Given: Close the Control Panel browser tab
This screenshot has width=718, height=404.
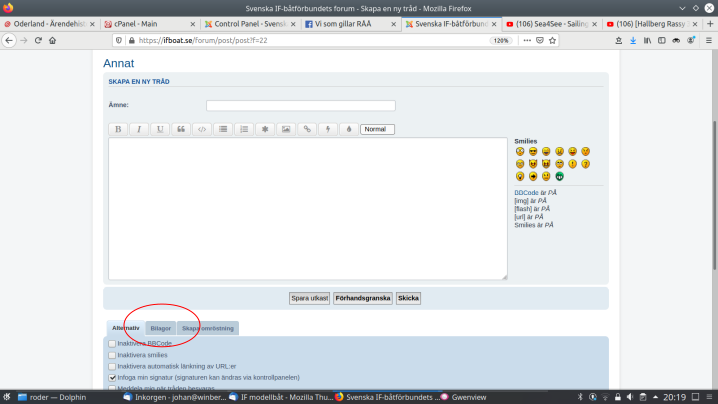Looking at the screenshot, I should click(x=293, y=24).
